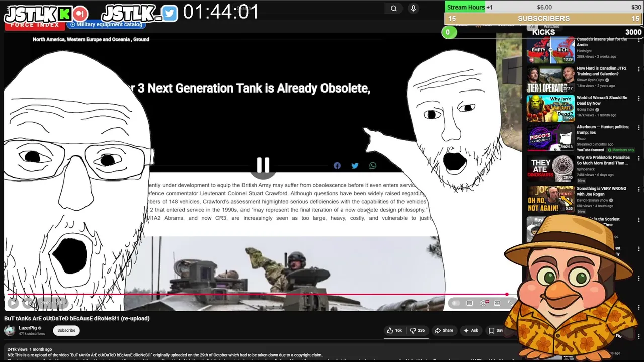The width and height of the screenshot is (644, 362).
Task: Click the Hindsight channel name
Action: 584,51
